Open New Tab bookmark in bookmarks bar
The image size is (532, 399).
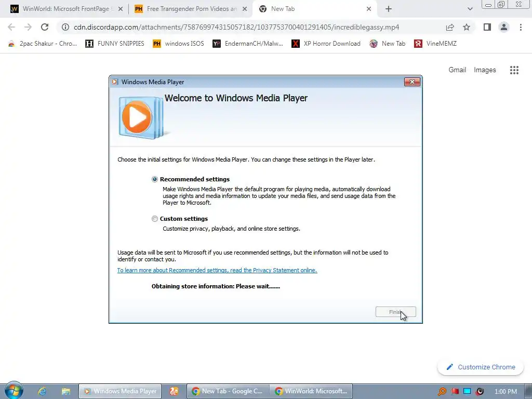[387, 44]
